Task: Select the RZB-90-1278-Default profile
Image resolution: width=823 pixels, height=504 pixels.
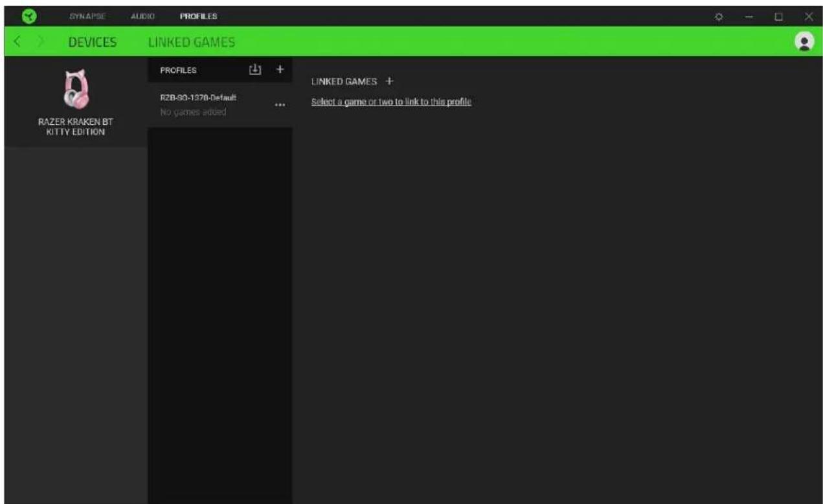Action: click(220, 105)
